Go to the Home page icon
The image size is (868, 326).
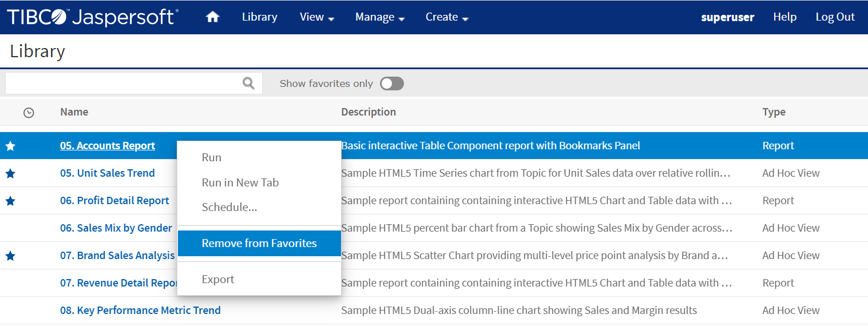[x=212, y=17]
